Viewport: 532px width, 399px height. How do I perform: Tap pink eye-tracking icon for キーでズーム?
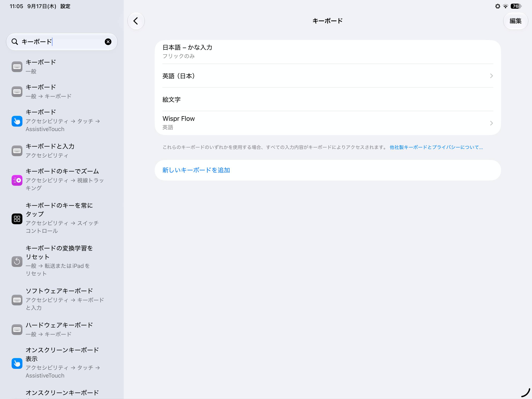[x=17, y=180]
